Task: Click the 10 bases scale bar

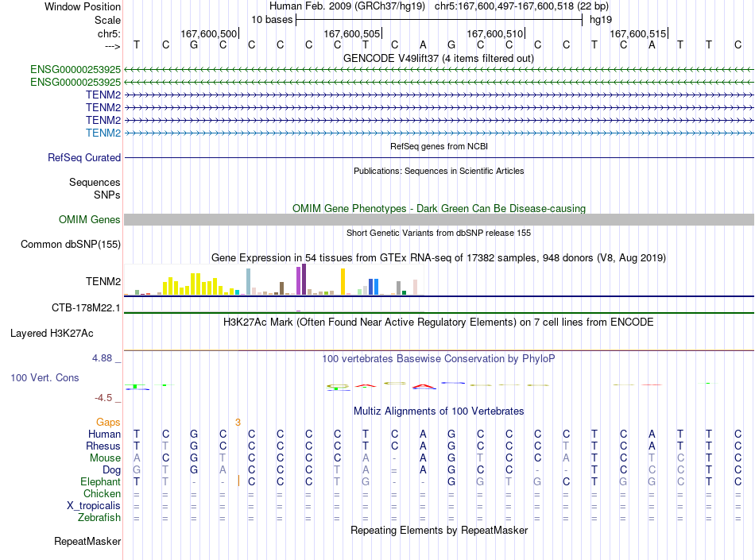Action: pyautogui.click(x=439, y=20)
